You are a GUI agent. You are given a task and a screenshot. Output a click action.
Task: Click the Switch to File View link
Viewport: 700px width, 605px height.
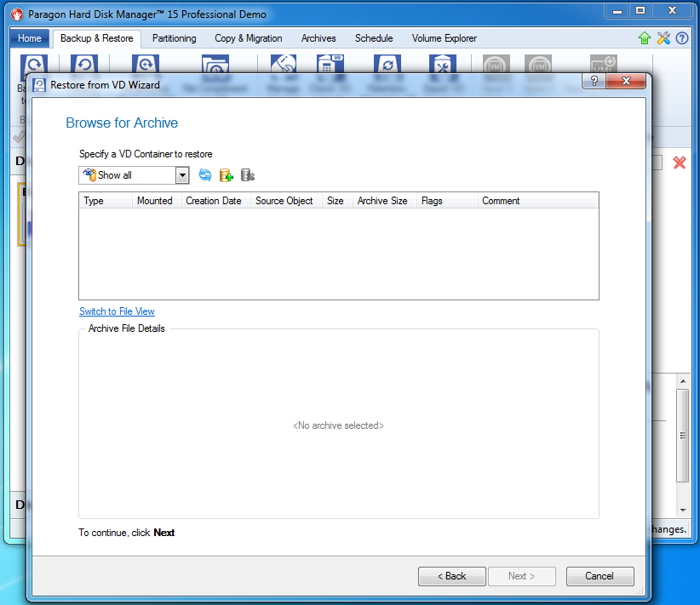(117, 311)
